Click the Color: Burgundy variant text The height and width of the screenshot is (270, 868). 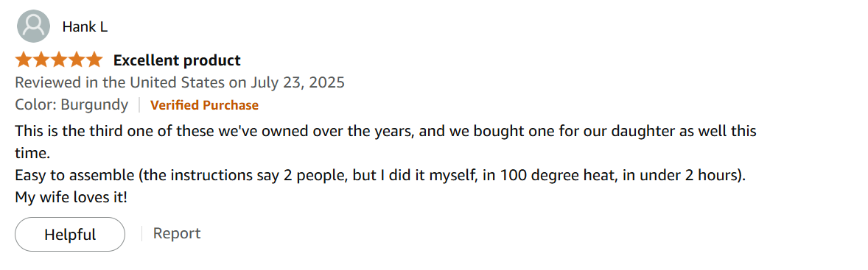point(71,105)
